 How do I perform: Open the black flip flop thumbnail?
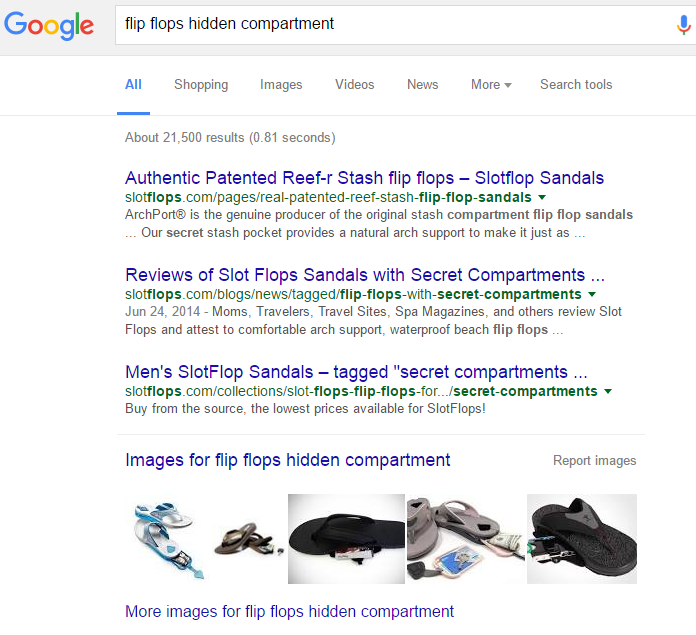pyautogui.click(x=346, y=539)
